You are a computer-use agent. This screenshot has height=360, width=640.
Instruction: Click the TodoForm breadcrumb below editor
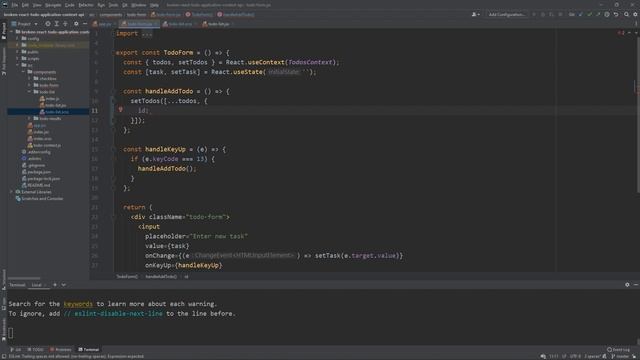(127, 277)
